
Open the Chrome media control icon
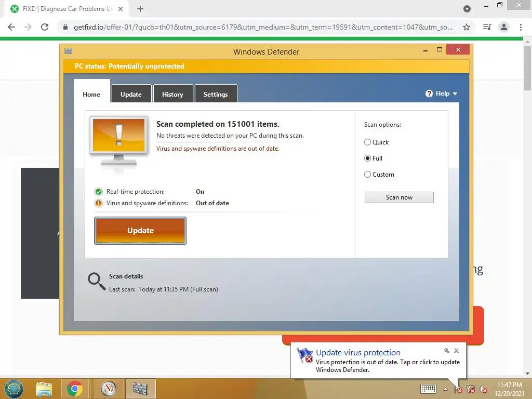(x=487, y=27)
